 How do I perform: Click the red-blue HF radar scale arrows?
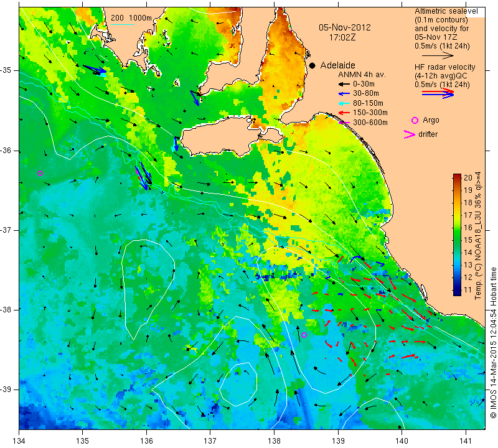pyautogui.click(x=438, y=93)
